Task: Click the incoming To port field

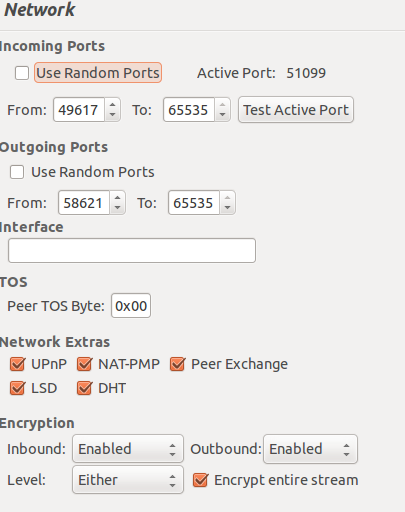Action: pos(189,110)
